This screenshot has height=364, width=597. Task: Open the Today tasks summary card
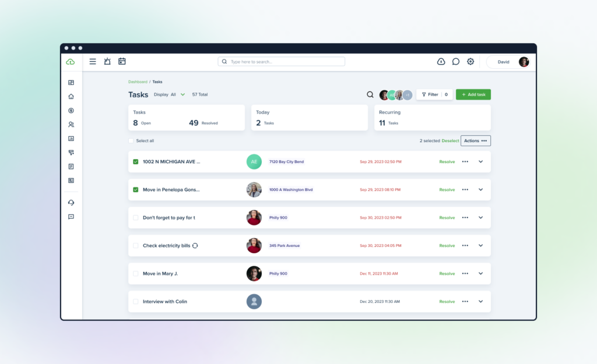pos(310,118)
